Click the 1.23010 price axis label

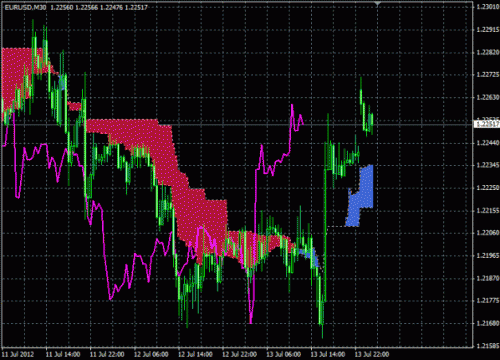(x=488, y=7)
